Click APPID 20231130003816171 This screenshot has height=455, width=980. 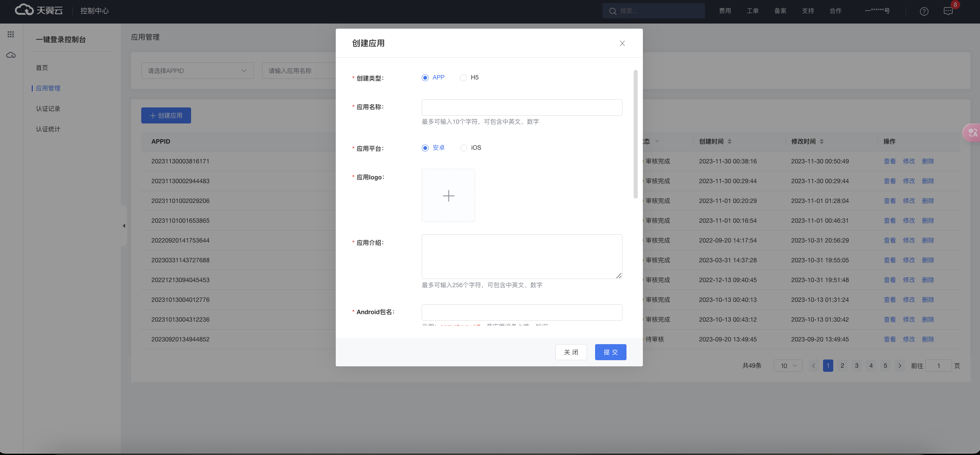(x=180, y=161)
